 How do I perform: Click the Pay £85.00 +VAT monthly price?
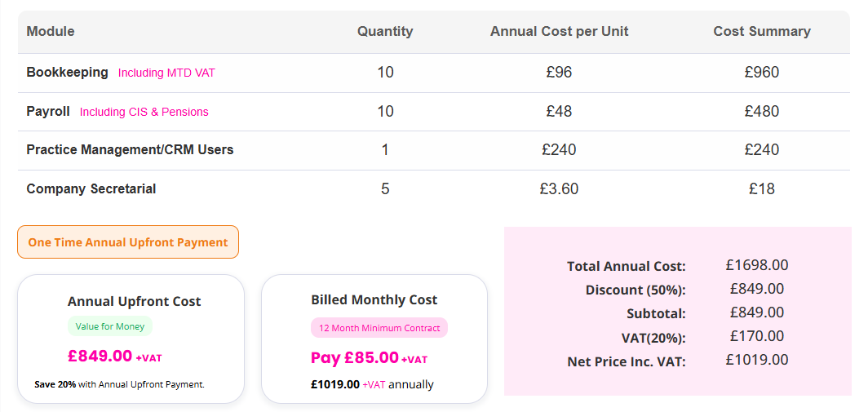click(x=369, y=358)
